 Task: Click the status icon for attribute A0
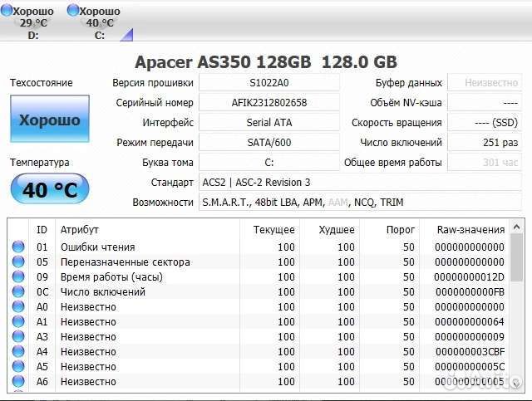[18, 306]
